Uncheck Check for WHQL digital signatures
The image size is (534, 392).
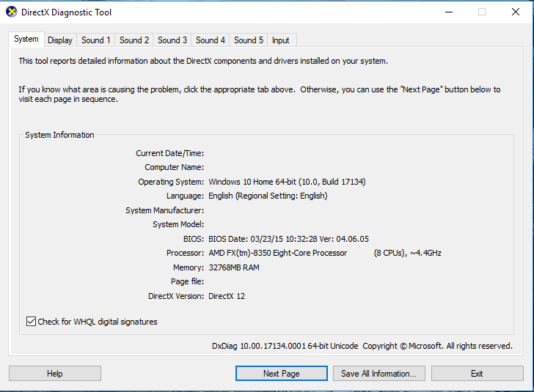coord(31,322)
